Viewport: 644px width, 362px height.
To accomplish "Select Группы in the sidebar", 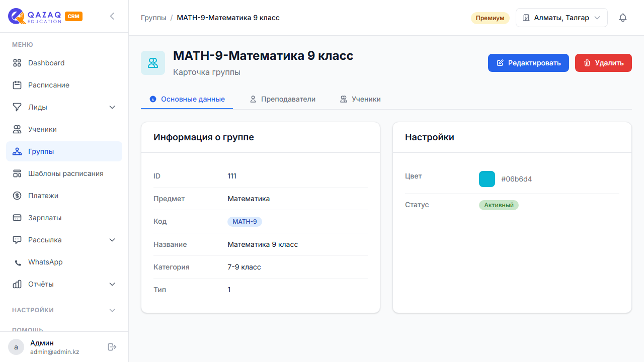I will coord(64,151).
